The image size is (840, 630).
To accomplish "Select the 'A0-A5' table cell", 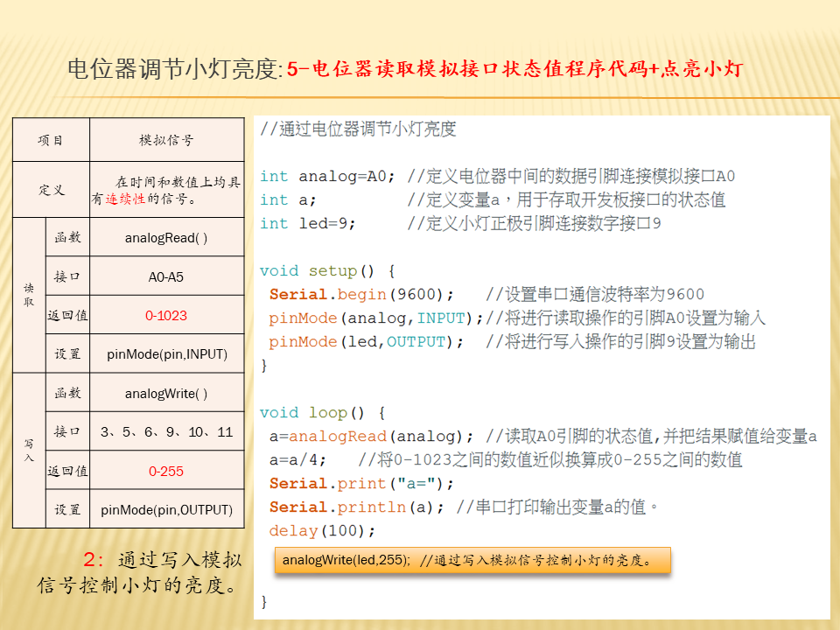I will [166, 276].
